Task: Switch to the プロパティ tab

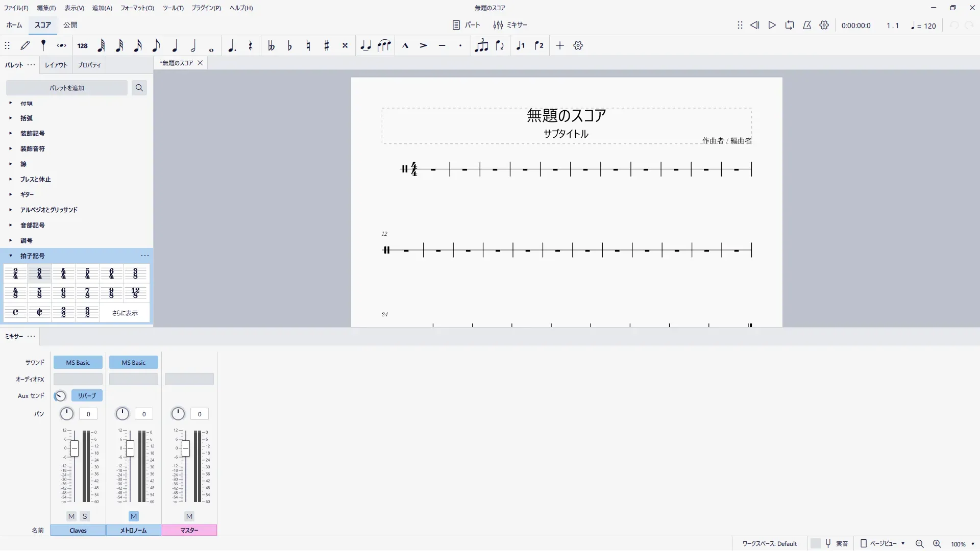Action: tap(89, 65)
